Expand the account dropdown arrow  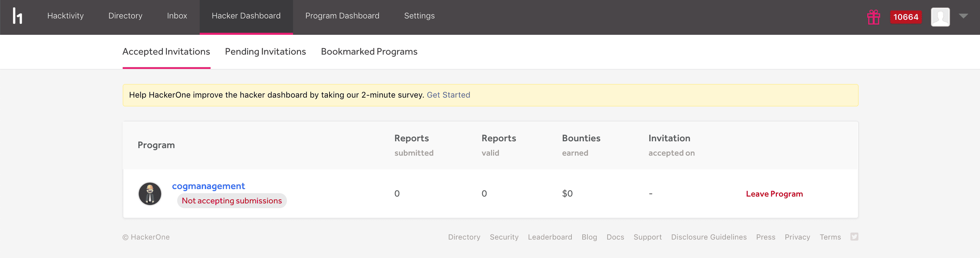click(963, 16)
